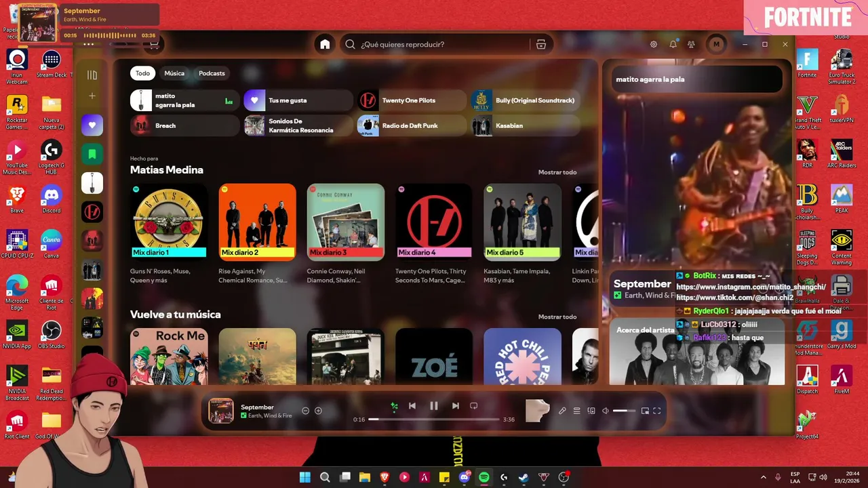The height and width of the screenshot is (488, 868).
Task: Open Radio de Daft Punk tile
Action: click(x=412, y=125)
